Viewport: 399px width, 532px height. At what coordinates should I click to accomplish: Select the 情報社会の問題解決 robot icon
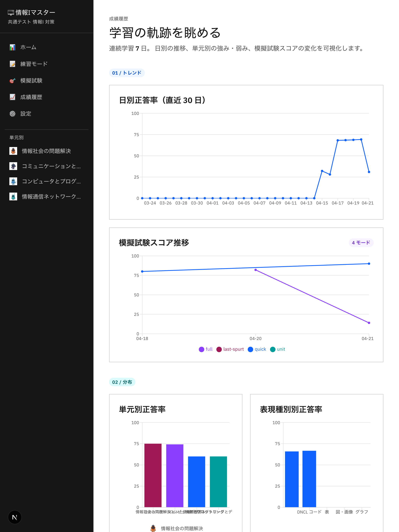click(x=13, y=151)
